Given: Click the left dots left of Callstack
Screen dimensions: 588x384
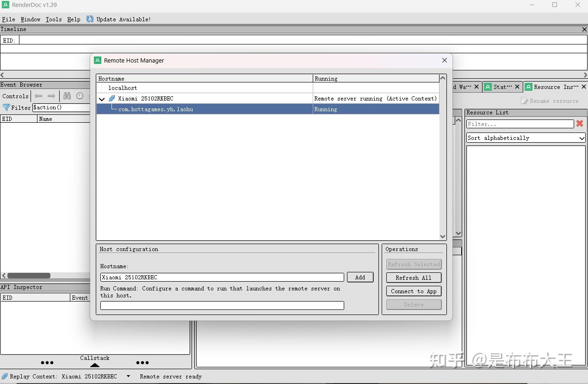Looking at the screenshot, I should click(x=47, y=363).
